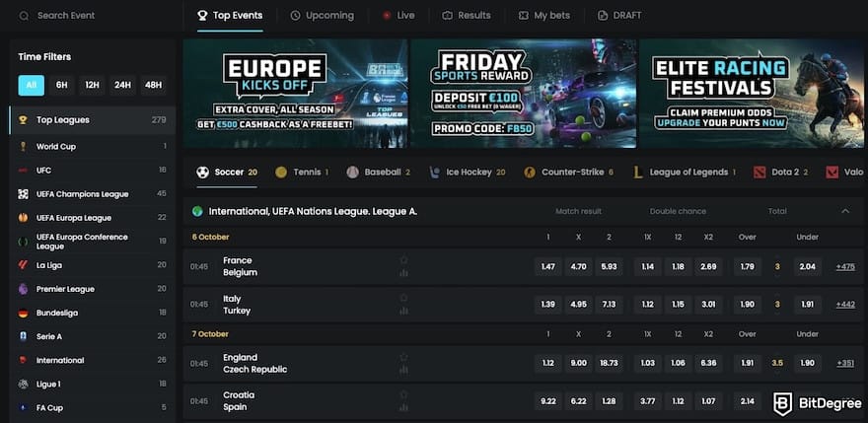Select Over 3.5 at 1.91 for England match
The image size is (868, 423).
[x=748, y=364]
